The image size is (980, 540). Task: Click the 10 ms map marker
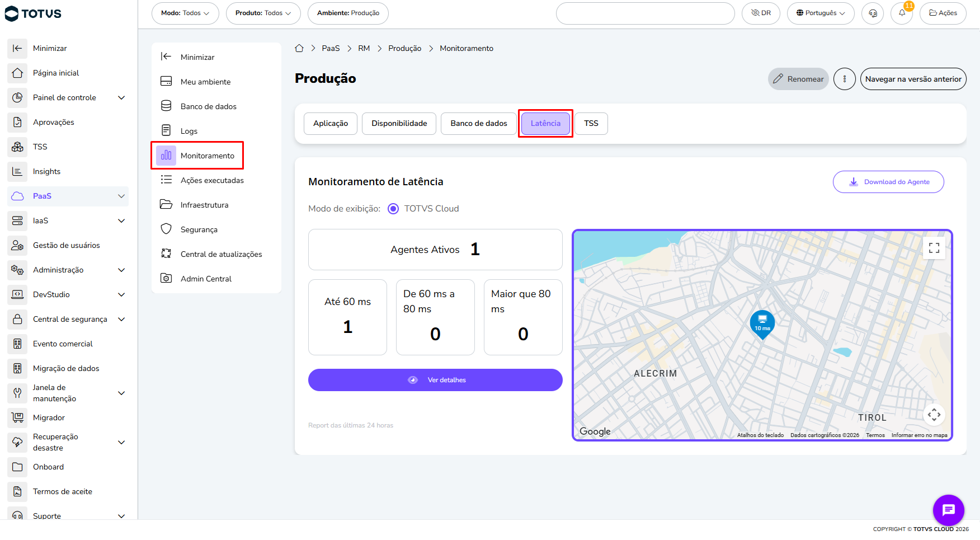762,325
